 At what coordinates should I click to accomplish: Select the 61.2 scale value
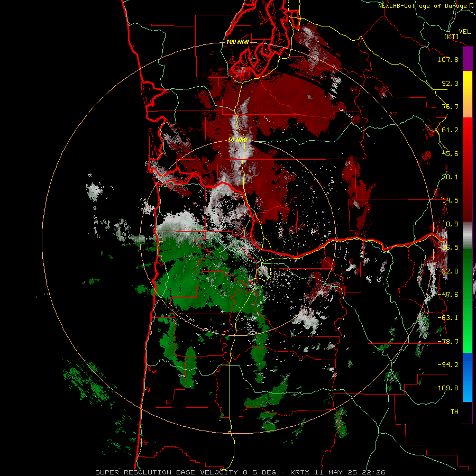click(450, 130)
